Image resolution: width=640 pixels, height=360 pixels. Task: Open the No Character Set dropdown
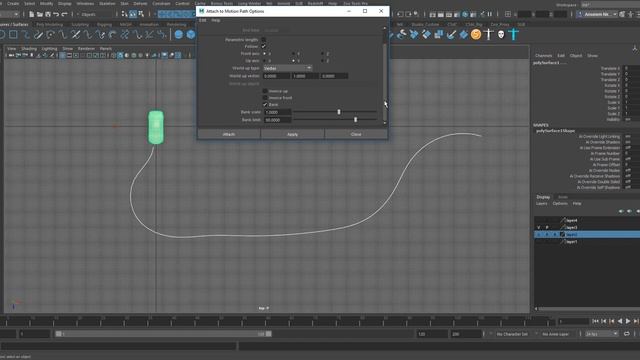pyautogui.click(x=513, y=334)
